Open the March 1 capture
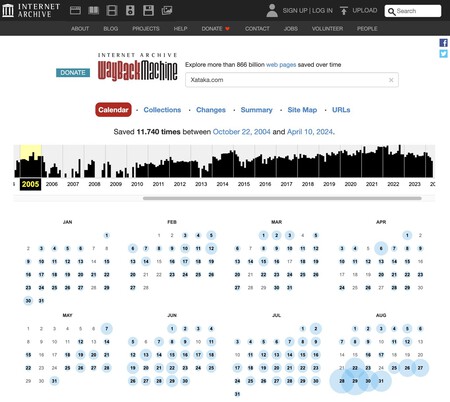The width and height of the screenshot is (450, 402). point(263,235)
